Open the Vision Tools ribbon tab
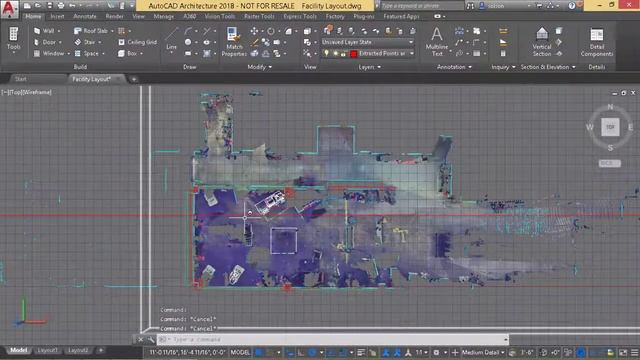This screenshot has height=360, width=640. (x=220, y=16)
